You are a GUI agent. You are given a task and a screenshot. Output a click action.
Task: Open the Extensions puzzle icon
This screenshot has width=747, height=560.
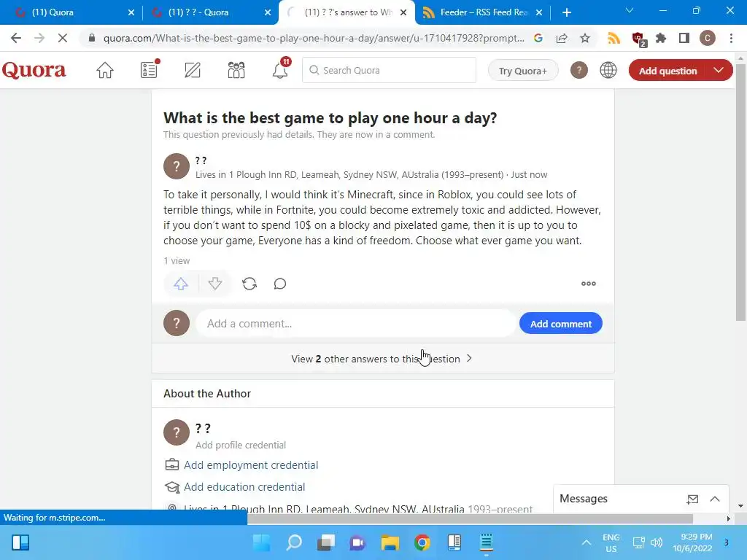661,38
